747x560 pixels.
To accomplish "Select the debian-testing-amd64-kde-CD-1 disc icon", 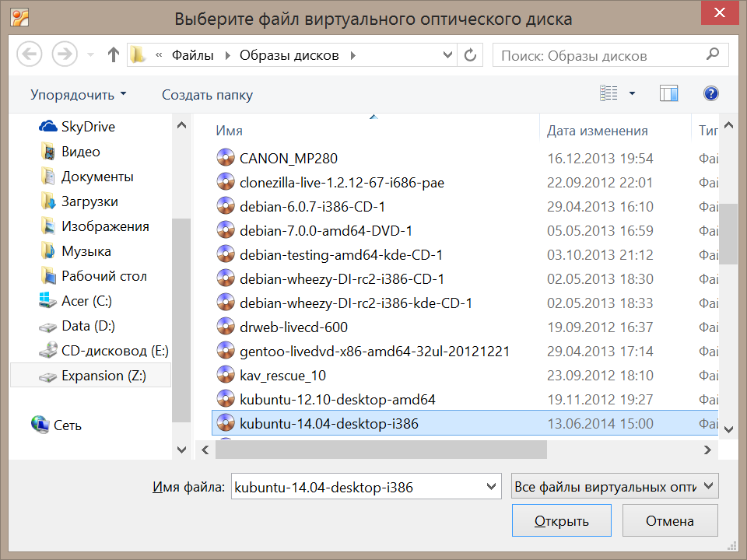I will [x=226, y=254].
